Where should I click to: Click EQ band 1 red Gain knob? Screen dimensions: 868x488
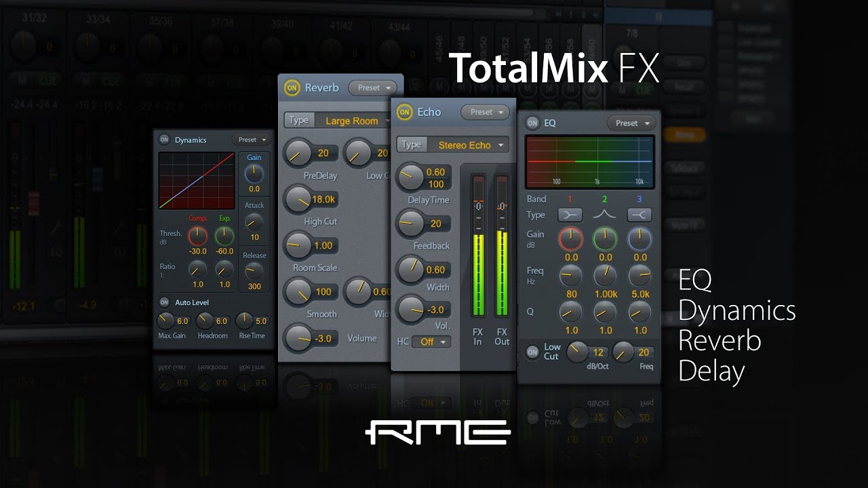coord(571,239)
